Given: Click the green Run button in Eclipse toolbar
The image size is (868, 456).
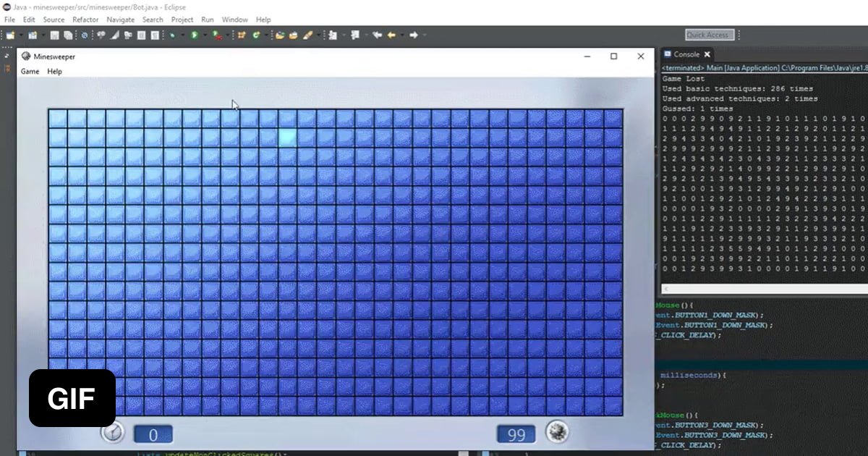Looking at the screenshot, I should coord(195,35).
